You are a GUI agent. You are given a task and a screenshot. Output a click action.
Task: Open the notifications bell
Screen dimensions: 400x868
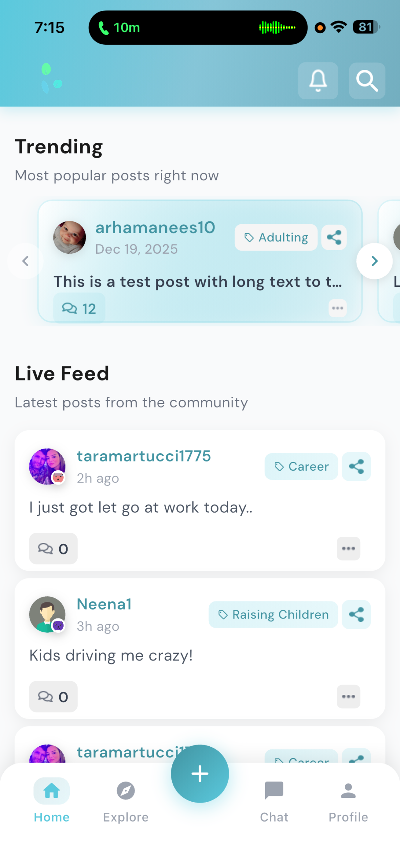click(x=318, y=81)
